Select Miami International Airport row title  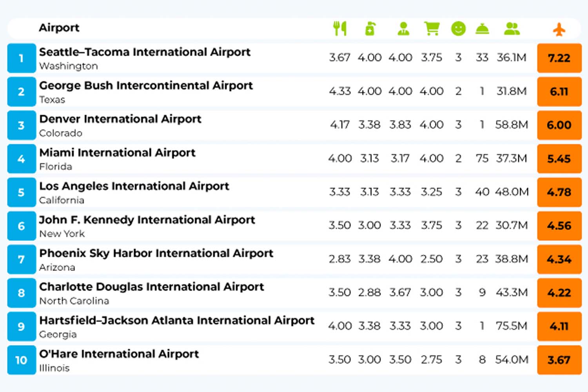(117, 152)
